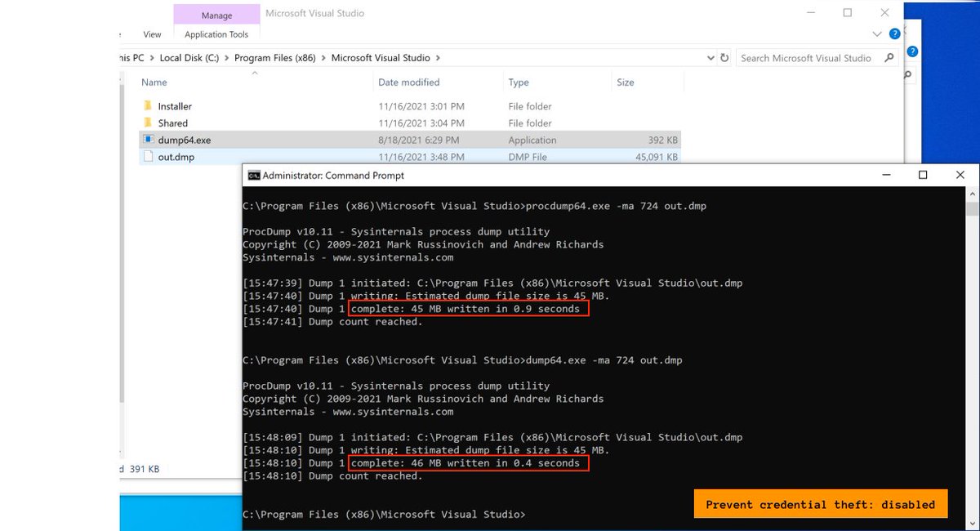Expand Local Disk (C:) breadcrumb arrow
This screenshot has height=531, width=980.
(227, 58)
